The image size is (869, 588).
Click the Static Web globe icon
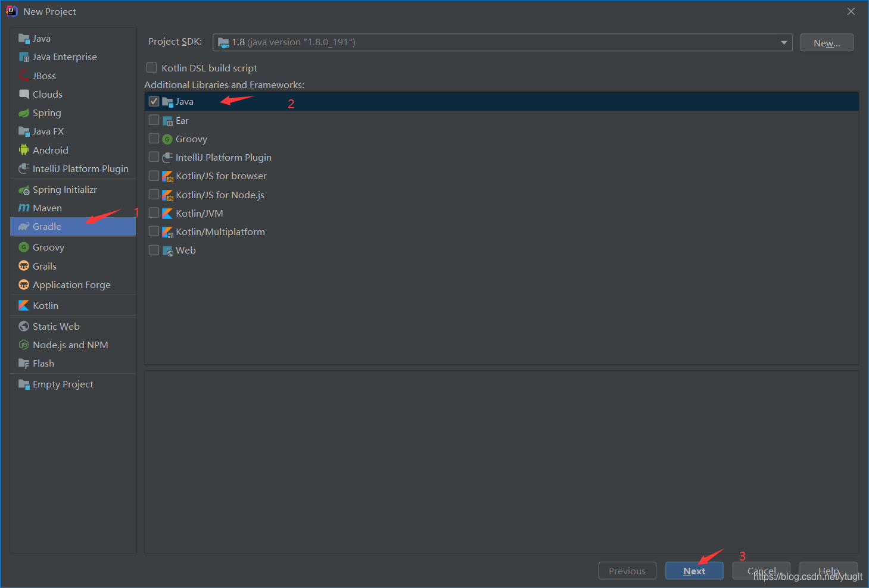click(24, 326)
